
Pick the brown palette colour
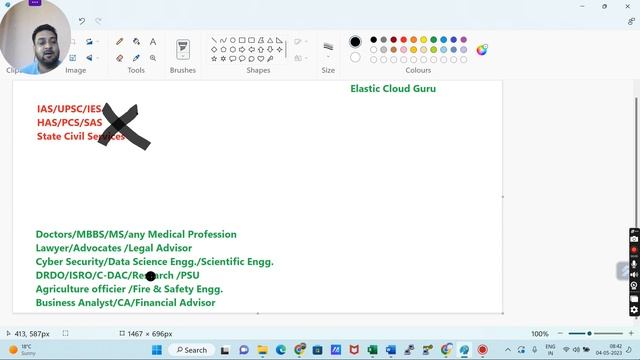click(393, 49)
